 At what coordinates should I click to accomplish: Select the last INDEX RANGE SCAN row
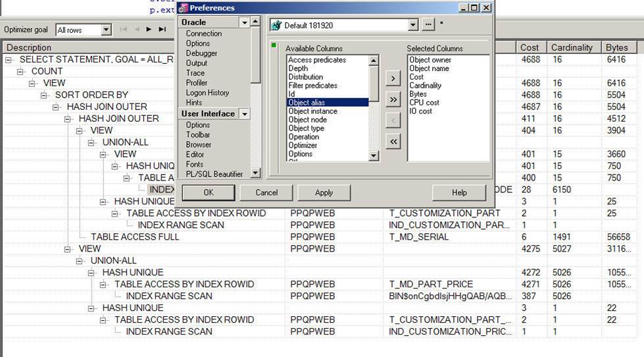pyautogui.click(x=169, y=331)
